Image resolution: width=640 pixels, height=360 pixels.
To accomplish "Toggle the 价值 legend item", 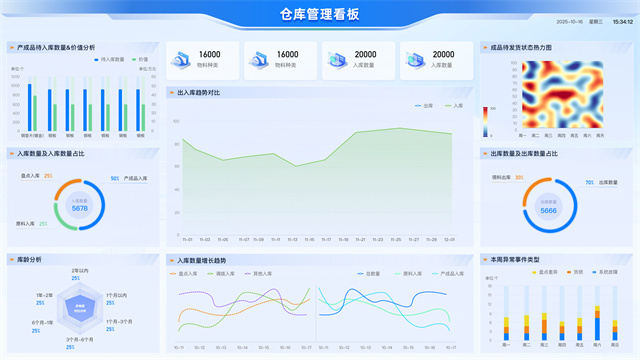I will tap(140, 60).
